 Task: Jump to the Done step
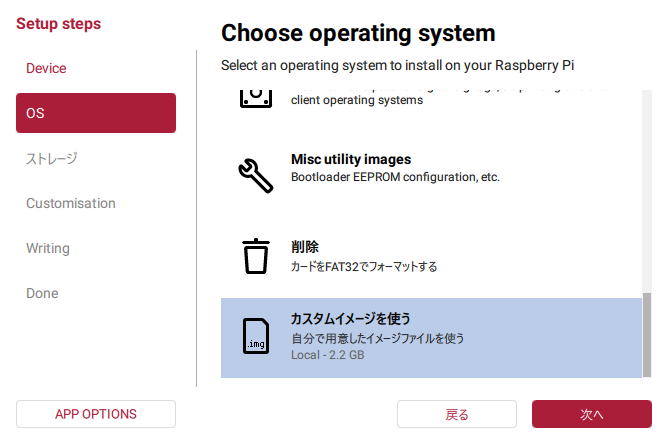coord(42,293)
